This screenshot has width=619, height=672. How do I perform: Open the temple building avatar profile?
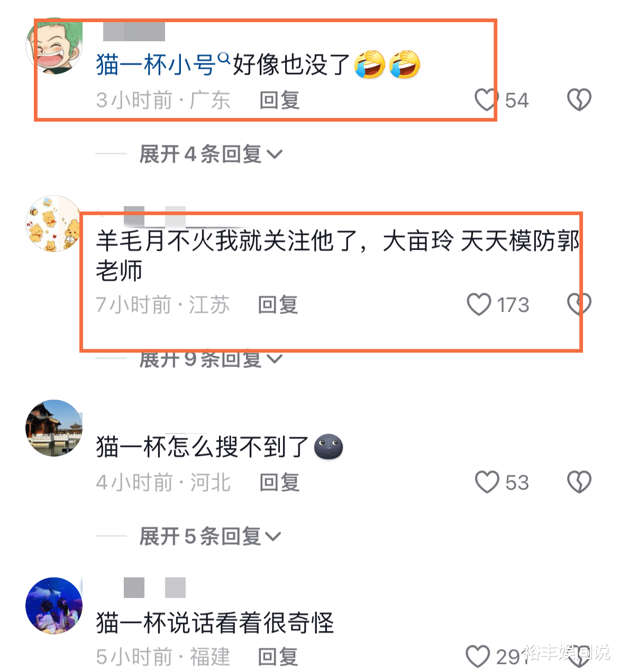[x=54, y=428]
